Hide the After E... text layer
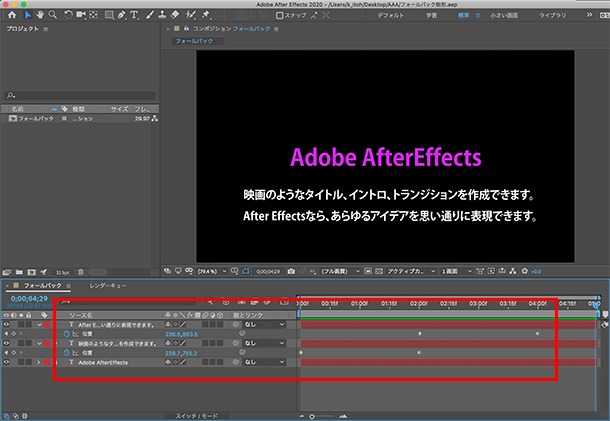 [6, 325]
